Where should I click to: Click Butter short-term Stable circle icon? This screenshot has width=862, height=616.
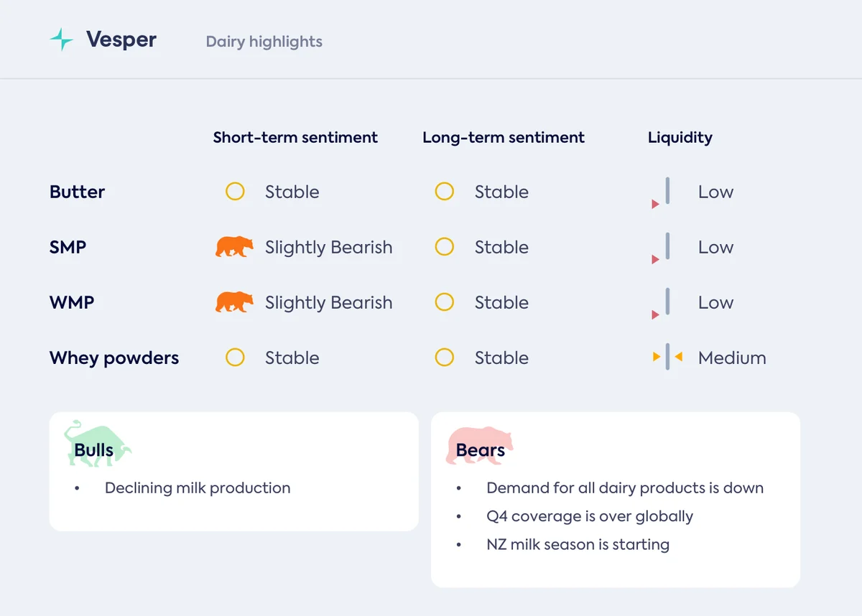coord(235,192)
